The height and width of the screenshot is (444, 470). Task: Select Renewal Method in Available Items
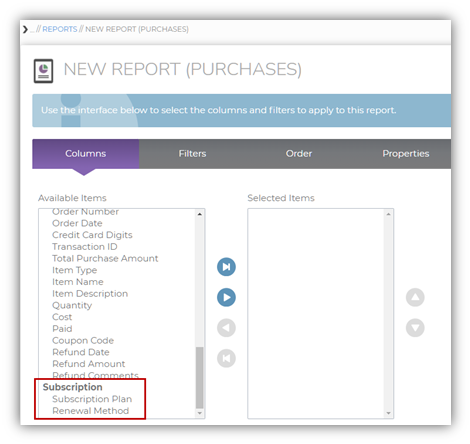click(91, 411)
